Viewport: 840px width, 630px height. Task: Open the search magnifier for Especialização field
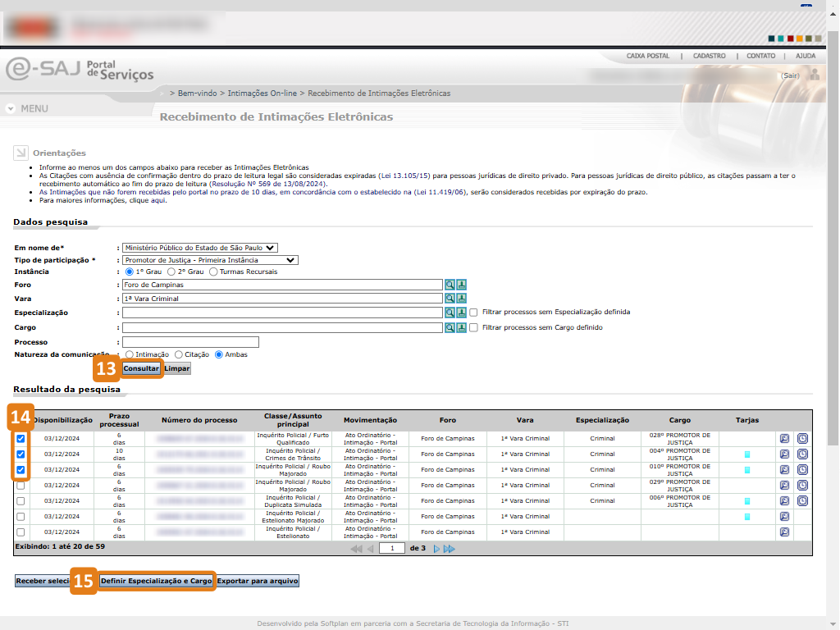[x=450, y=313]
